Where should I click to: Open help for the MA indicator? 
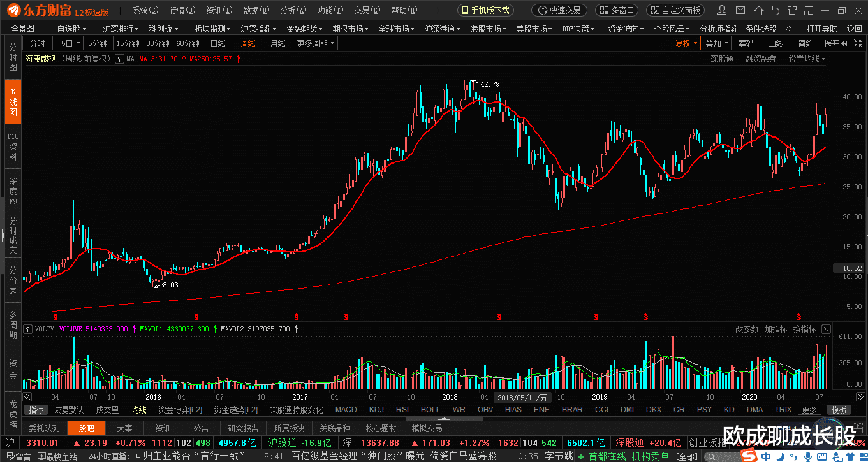(x=119, y=59)
